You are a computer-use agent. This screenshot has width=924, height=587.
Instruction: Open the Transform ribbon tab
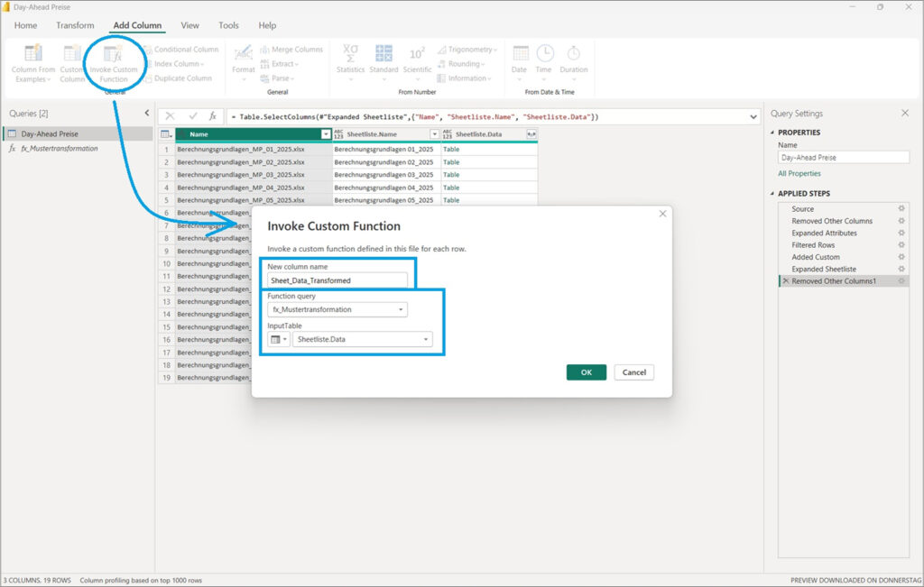[75, 25]
